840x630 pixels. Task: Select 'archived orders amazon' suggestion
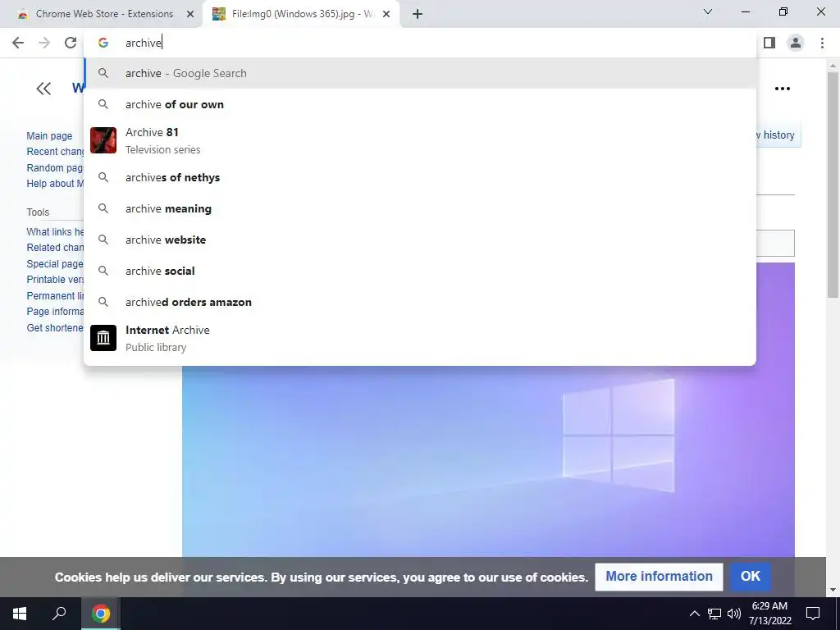[x=420, y=302]
